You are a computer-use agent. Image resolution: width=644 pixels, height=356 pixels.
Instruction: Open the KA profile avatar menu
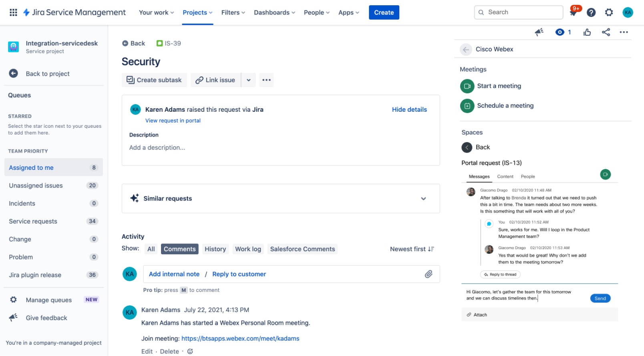[x=628, y=12]
